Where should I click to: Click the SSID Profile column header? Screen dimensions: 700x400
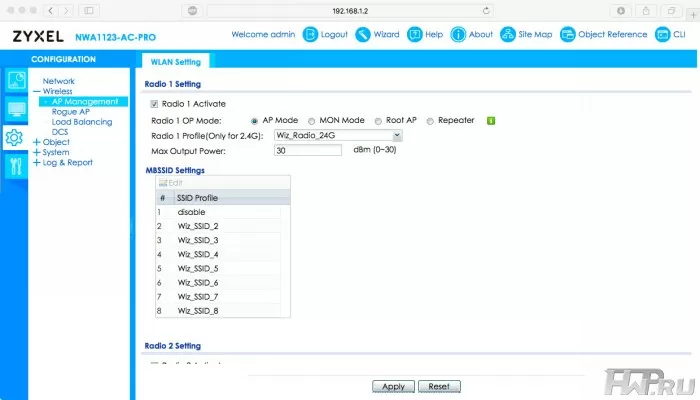(232, 198)
